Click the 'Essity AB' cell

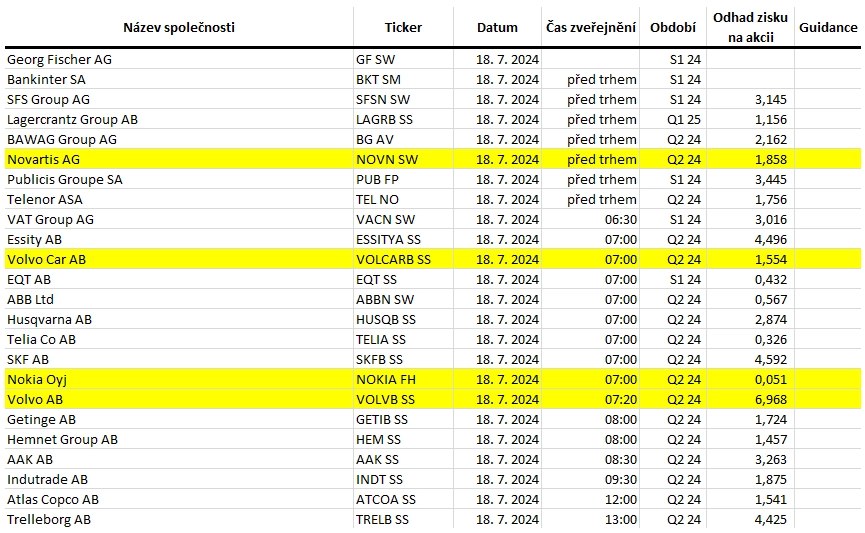(x=34, y=239)
